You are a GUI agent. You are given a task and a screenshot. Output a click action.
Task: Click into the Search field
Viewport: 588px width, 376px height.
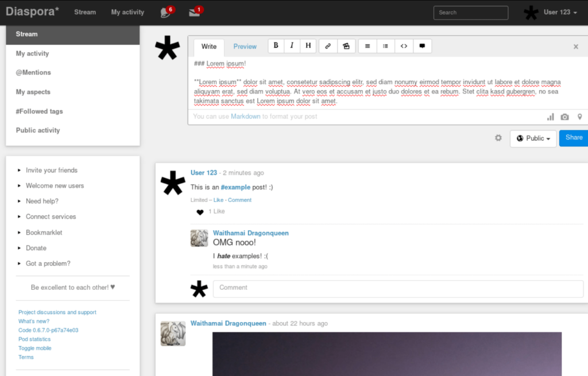471,13
